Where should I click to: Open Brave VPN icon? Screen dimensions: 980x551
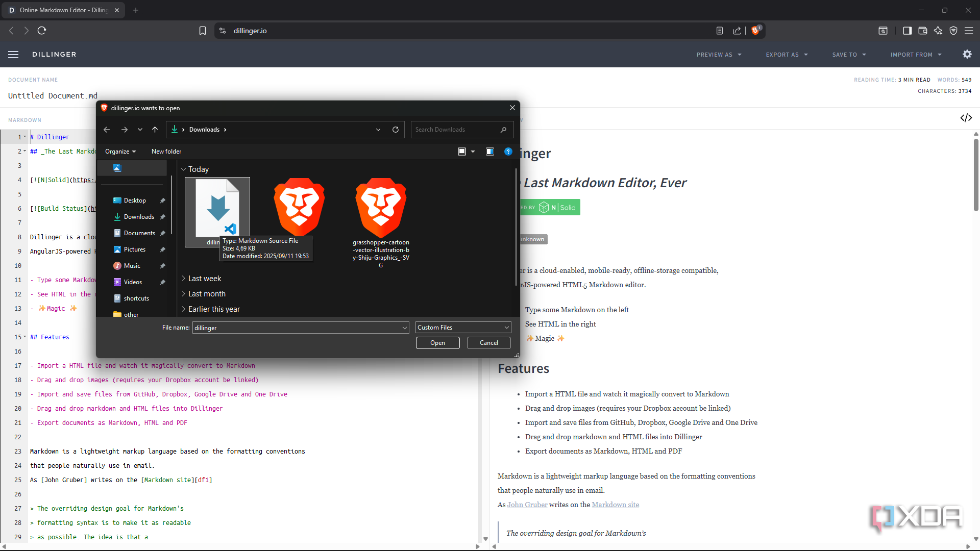pyautogui.click(x=953, y=31)
